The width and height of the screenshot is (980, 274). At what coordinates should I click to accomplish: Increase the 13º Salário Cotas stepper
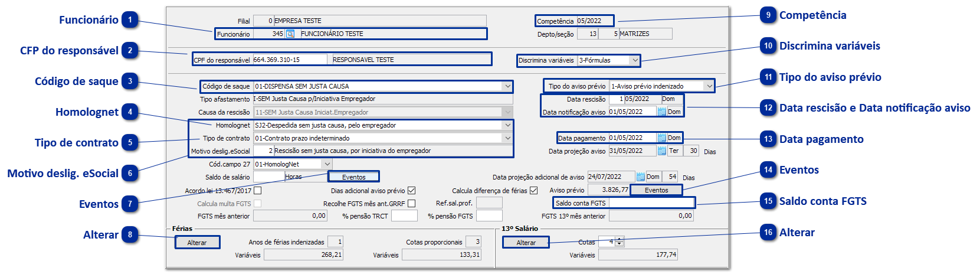(619, 239)
